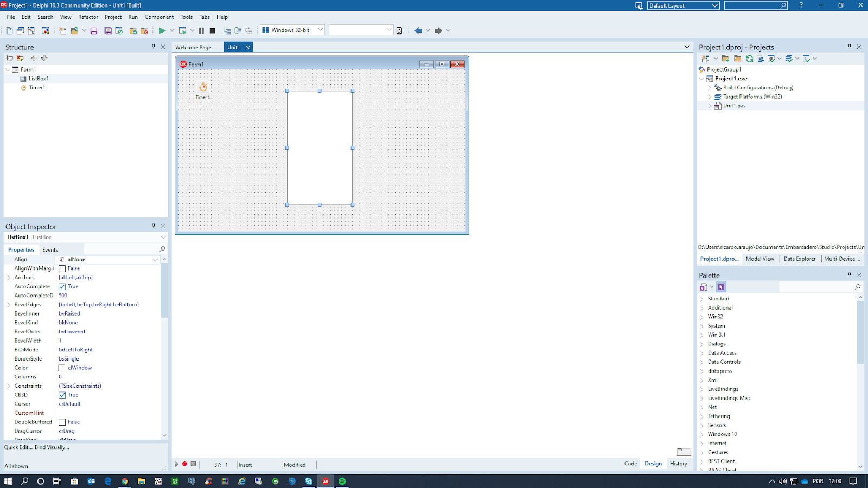The image size is (868, 488).
Task: Open Spotify from the Windows taskbar
Action: point(342,481)
